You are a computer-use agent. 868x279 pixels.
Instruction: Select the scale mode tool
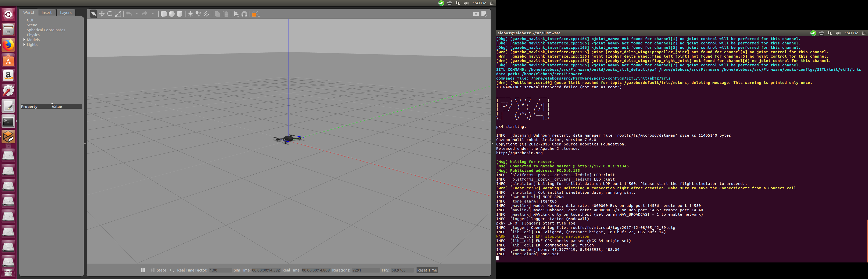pyautogui.click(x=118, y=14)
